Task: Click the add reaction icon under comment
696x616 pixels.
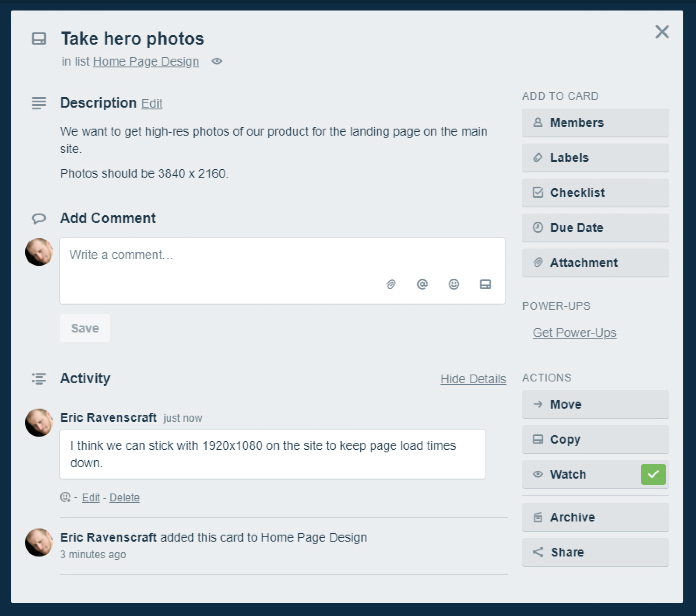Action: [x=65, y=497]
